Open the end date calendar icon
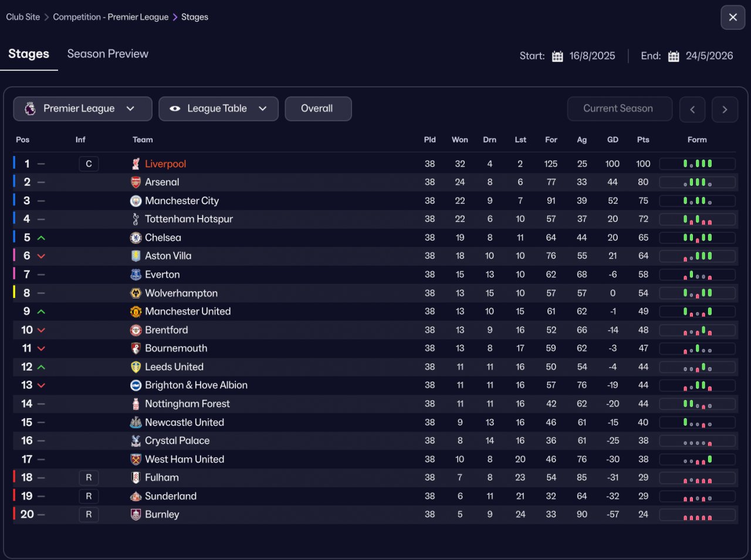 pyautogui.click(x=674, y=56)
